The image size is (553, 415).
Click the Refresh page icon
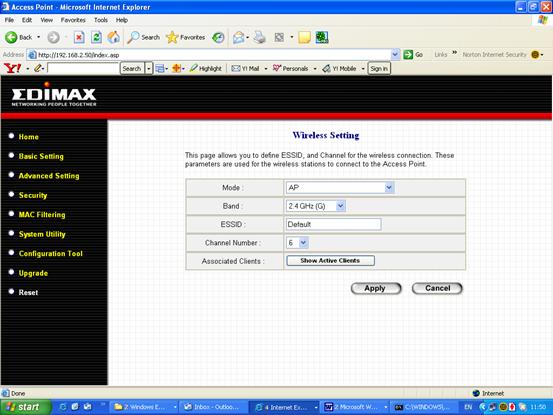(x=96, y=37)
